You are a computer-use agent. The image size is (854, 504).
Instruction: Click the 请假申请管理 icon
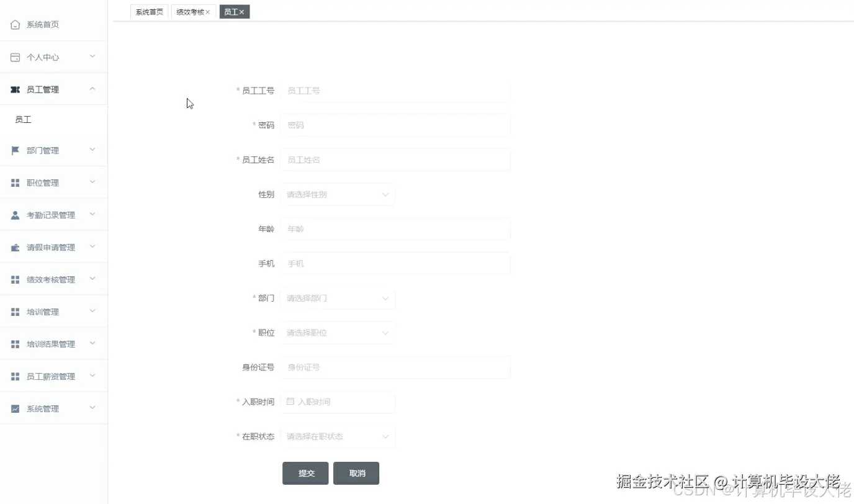point(15,246)
